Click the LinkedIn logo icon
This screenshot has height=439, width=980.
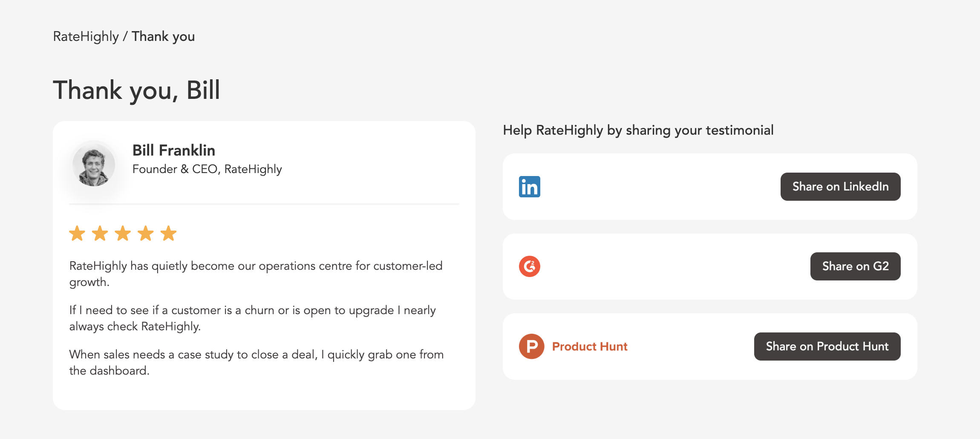529,187
